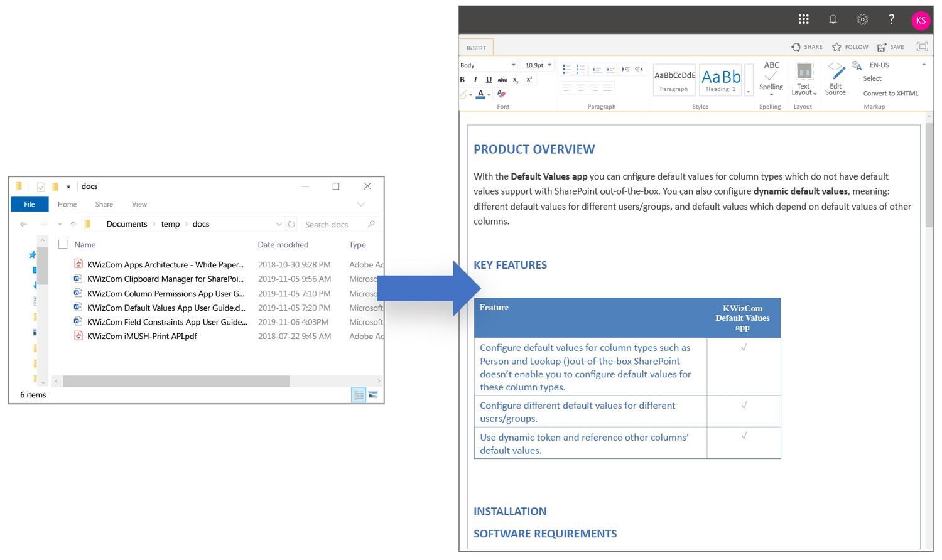Screen dimensions: 942x560
Task: Click the strikethrough formatting icon
Action: click(502, 80)
